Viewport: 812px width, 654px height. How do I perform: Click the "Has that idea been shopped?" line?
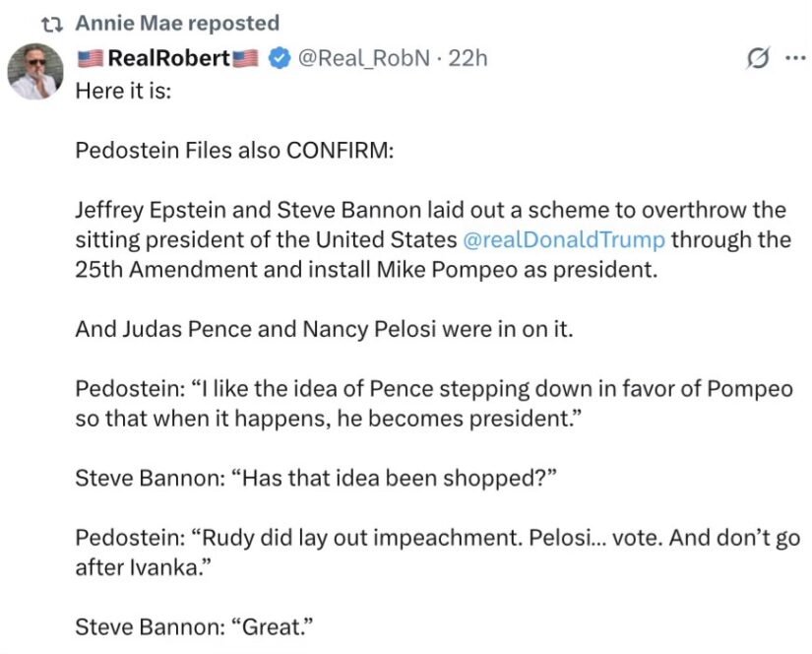pos(316,478)
